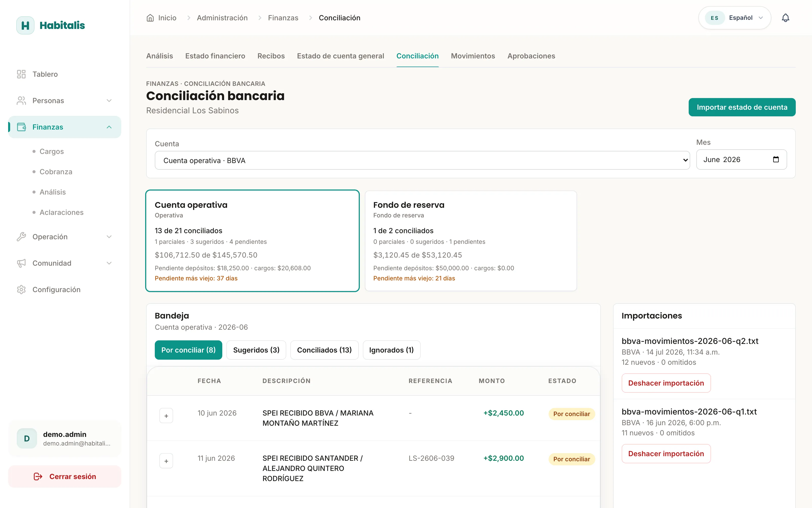Click amount +$2,450.00
This screenshot has height=508, width=812.
[504, 413]
